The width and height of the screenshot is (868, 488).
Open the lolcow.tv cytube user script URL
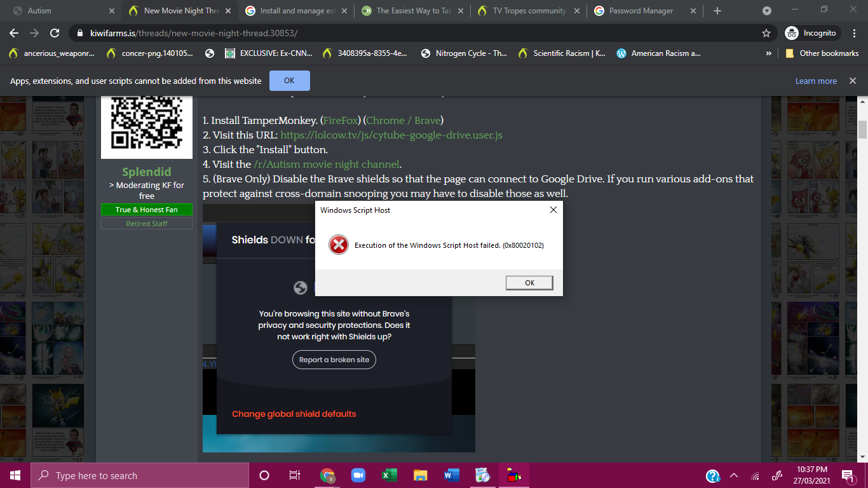click(x=391, y=135)
